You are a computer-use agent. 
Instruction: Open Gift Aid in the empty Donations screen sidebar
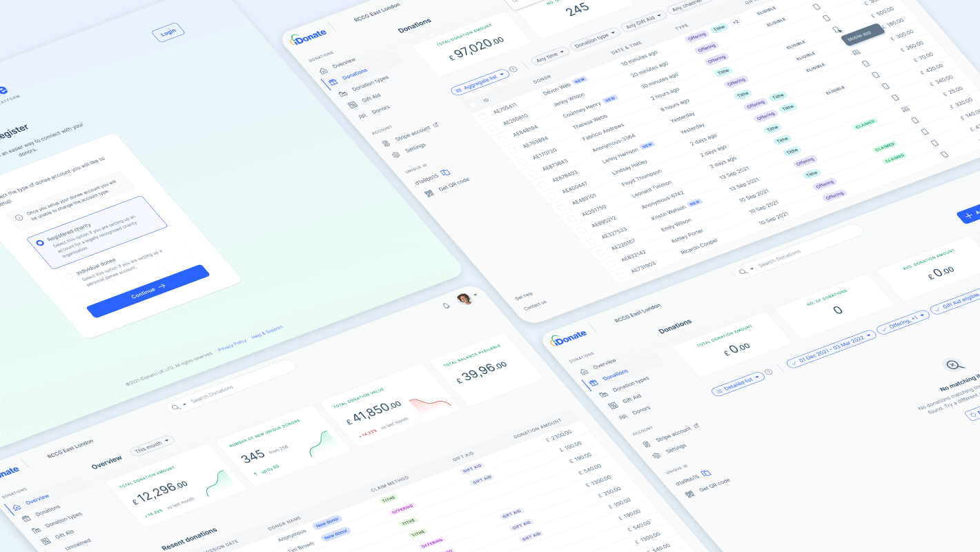click(x=631, y=398)
